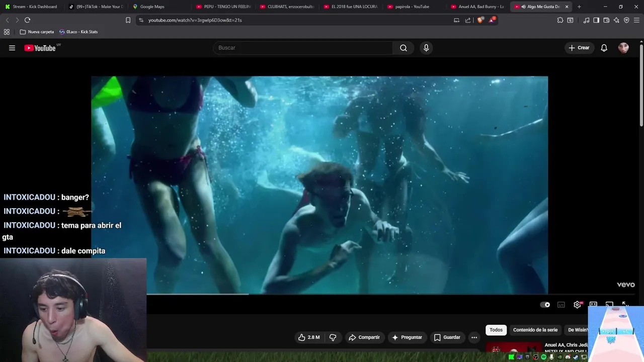Bookmark this page in the address bar
The height and width of the screenshot is (362, 644).
click(128, 20)
